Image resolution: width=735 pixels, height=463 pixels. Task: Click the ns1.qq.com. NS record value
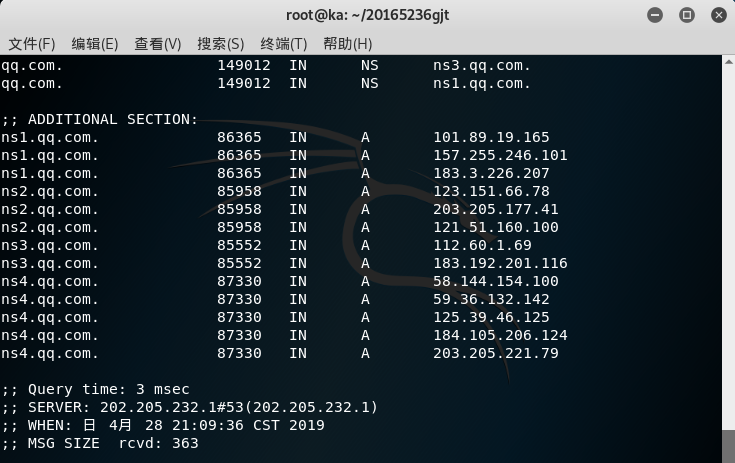click(481, 83)
